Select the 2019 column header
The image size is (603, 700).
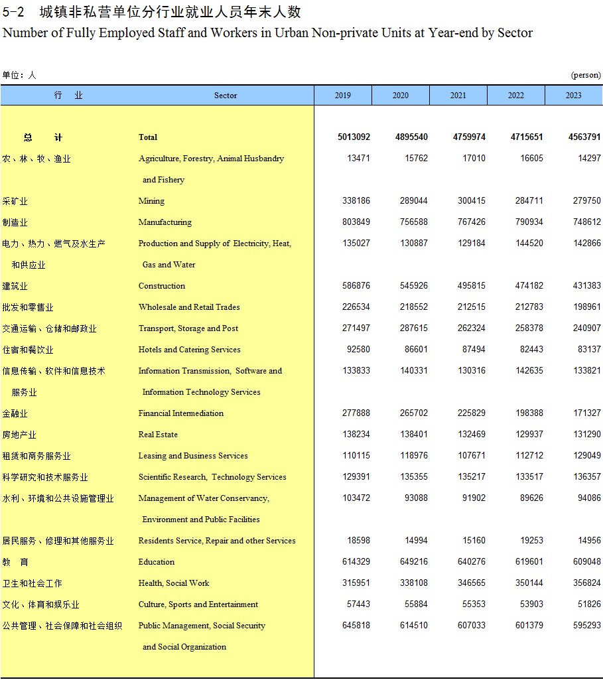point(343,95)
